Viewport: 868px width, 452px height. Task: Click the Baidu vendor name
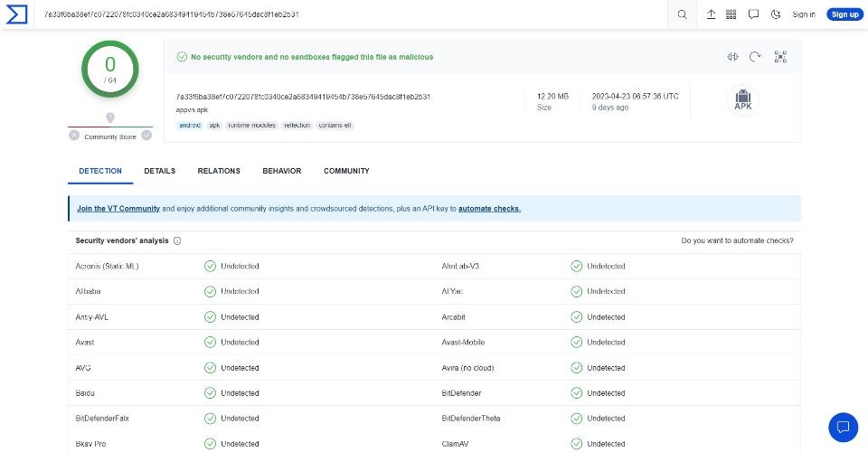85,393
